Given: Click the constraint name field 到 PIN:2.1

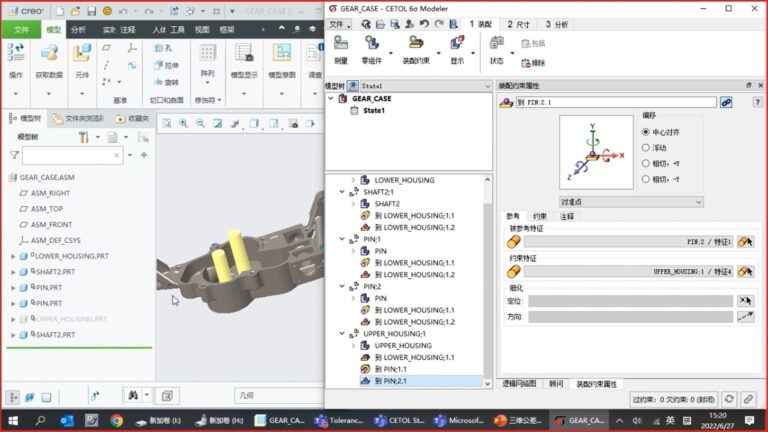Looking at the screenshot, I should point(616,102).
